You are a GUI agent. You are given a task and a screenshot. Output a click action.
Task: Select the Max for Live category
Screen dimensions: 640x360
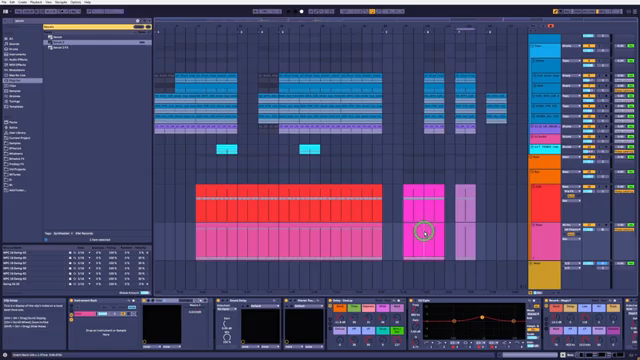17,76
